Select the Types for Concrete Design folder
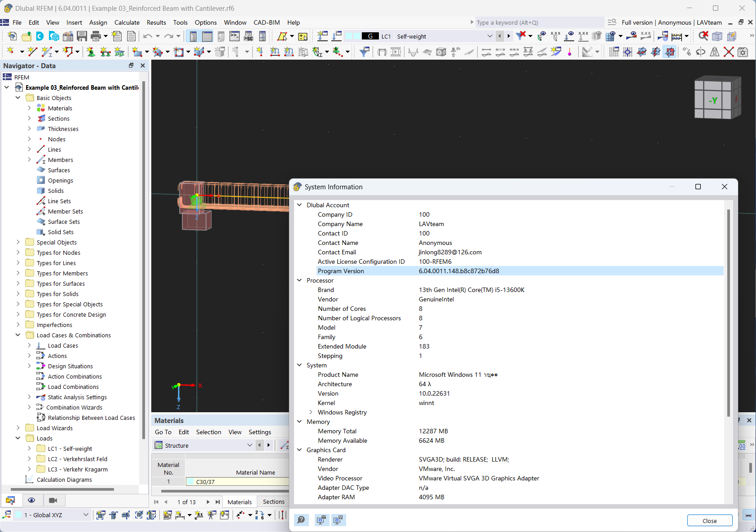Screen dimensions: 756x532 (71, 314)
